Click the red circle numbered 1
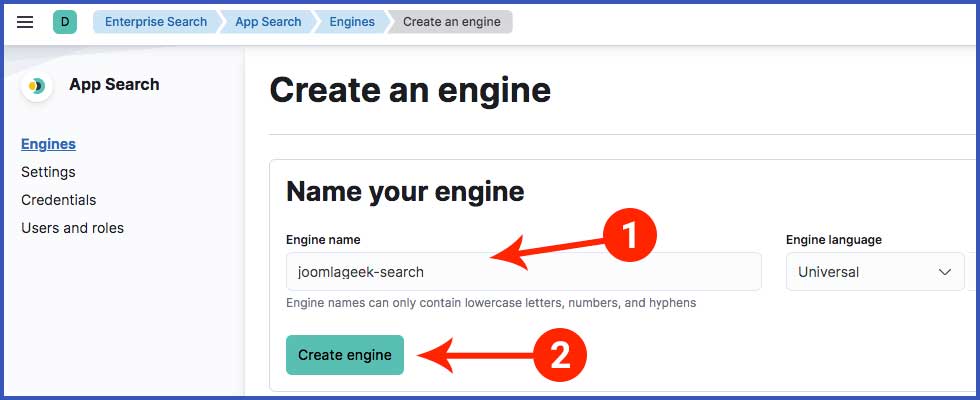The width and height of the screenshot is (980, 400). (x=629, y=236)
